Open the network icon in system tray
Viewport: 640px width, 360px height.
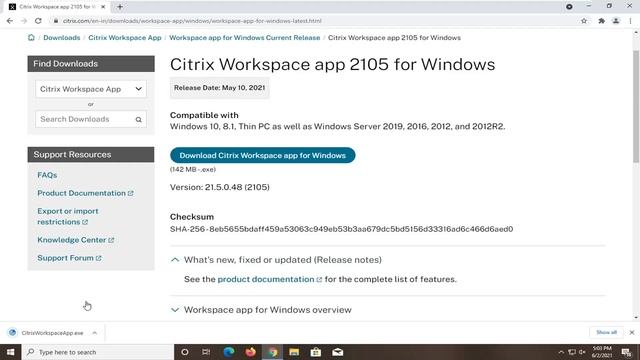click(572, 352)
